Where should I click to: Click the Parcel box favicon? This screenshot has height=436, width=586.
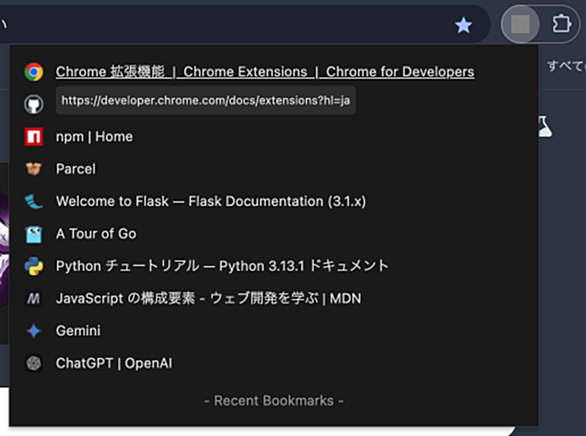[x=34, y=169]
